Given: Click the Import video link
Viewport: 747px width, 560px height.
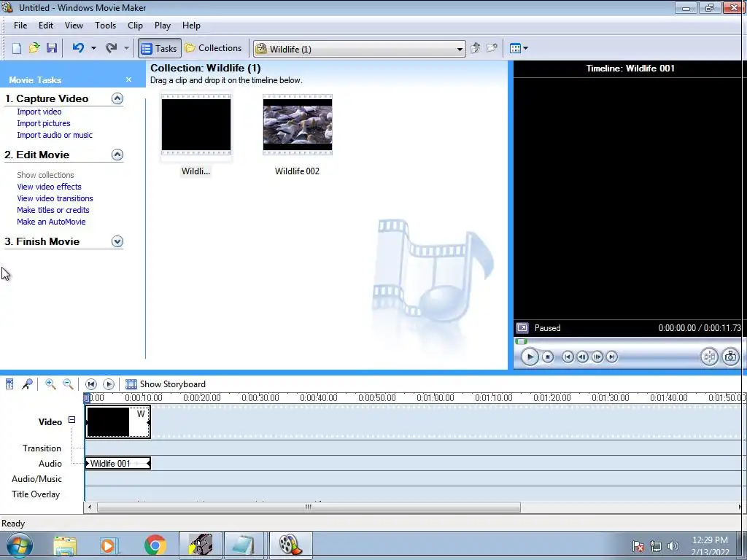Looking at the screenshot, I should pyautogui.click(x=39, y=112).
